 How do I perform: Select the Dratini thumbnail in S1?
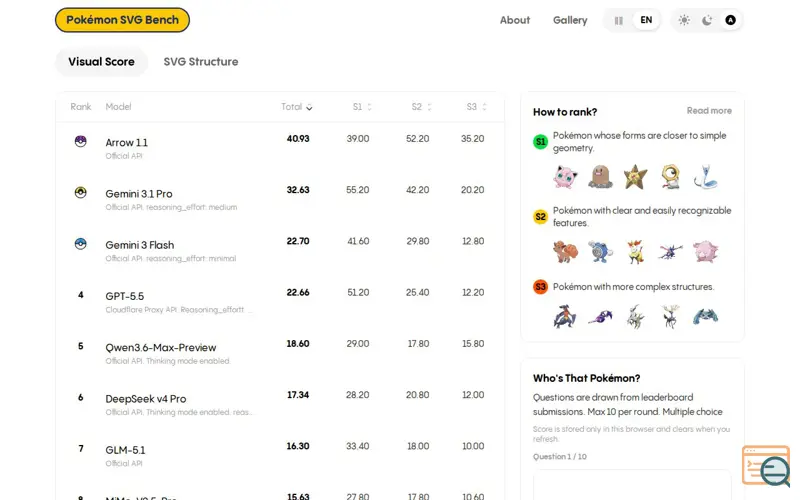pos(706,177)
